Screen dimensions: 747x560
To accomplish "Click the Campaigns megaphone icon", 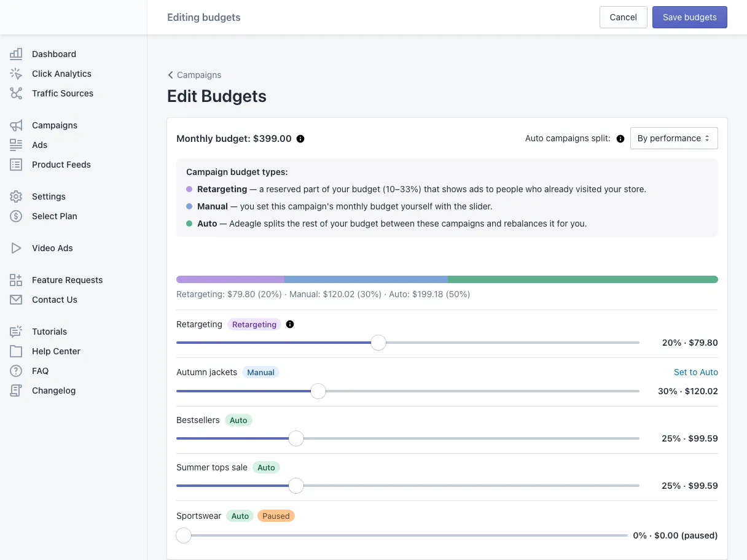I will pos(16,125).
